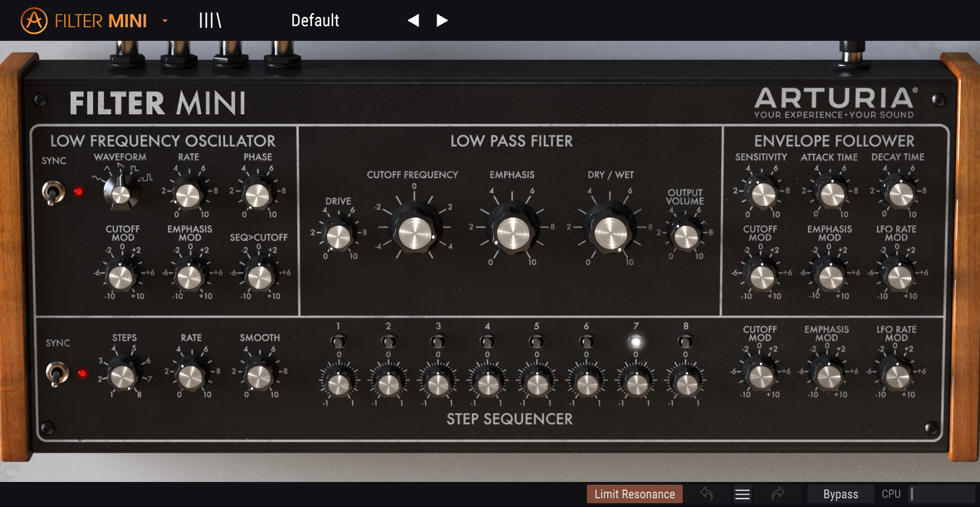The image size is (980, 507).
Task: Open the Filter MINI dropdown arrow menu
Action: [165, 21]
